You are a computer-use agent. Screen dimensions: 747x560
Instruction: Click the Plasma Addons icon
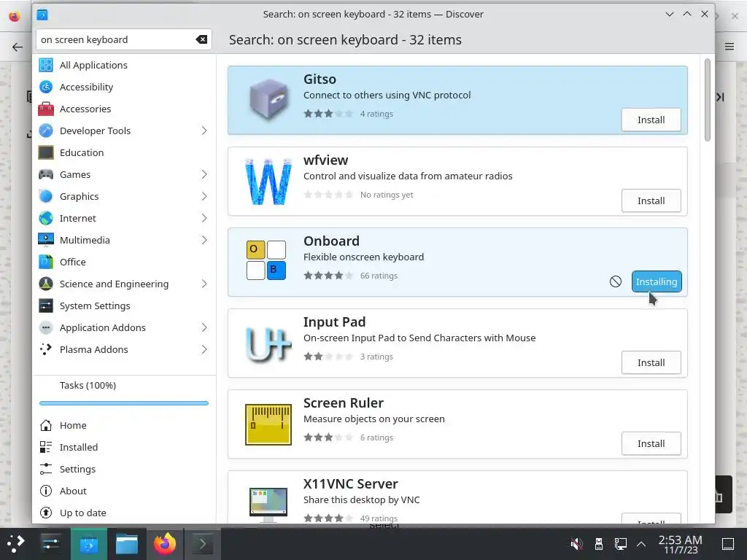[x=46, y=349]
